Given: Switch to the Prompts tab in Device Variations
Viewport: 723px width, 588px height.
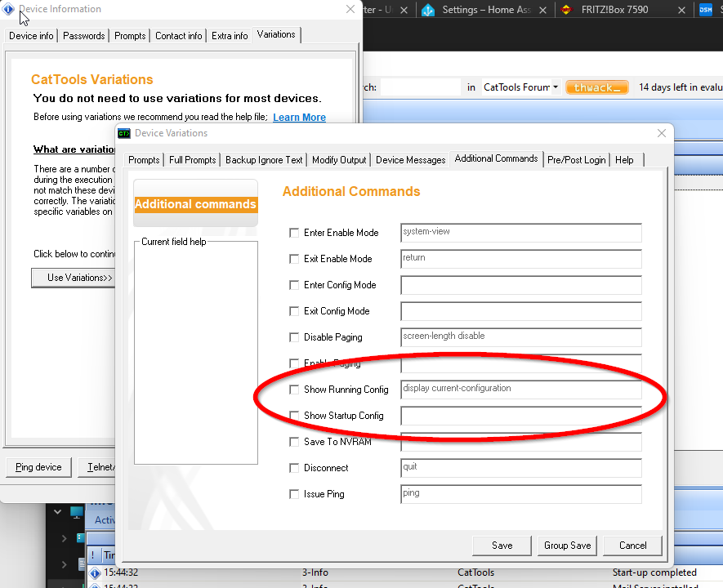Looking at the screenshot, I should (x=144, y=160).
